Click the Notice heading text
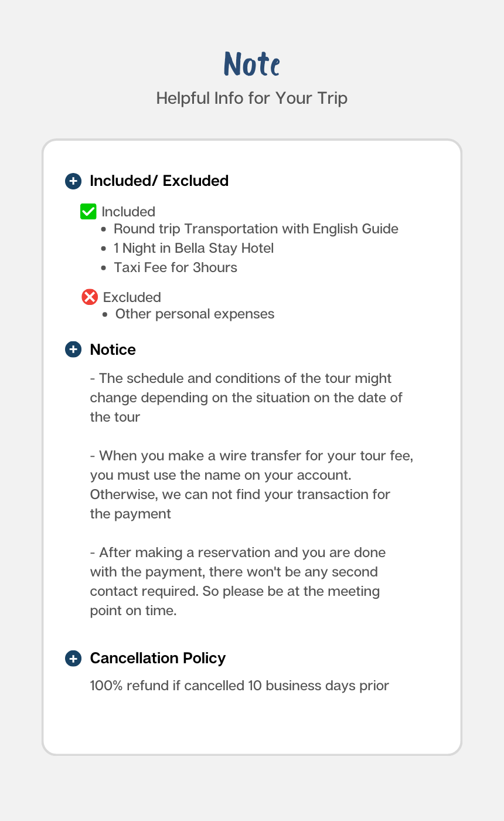This screenshot has width=504, height=821. (x=113, y=350)
